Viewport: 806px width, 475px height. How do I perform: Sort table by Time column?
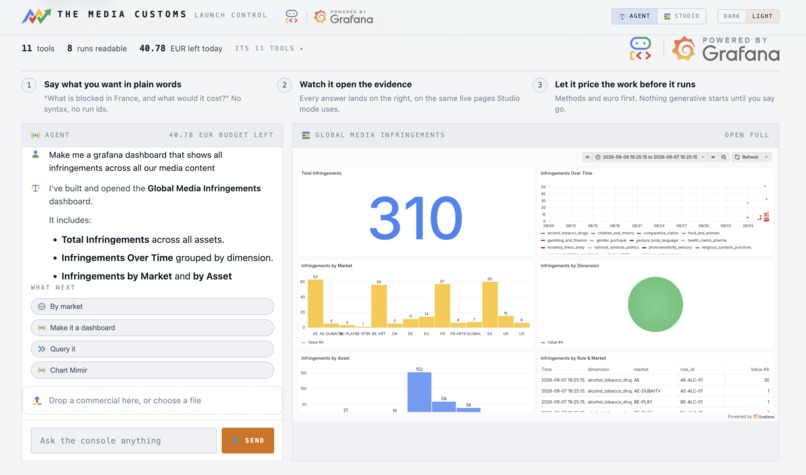point(546,370)
